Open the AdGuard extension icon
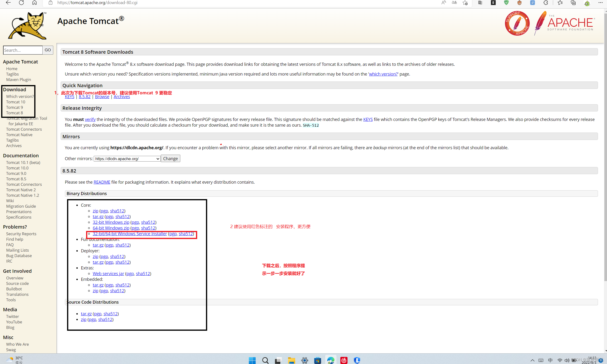This screenshot has width=607, height=364. tap(506, 3)
